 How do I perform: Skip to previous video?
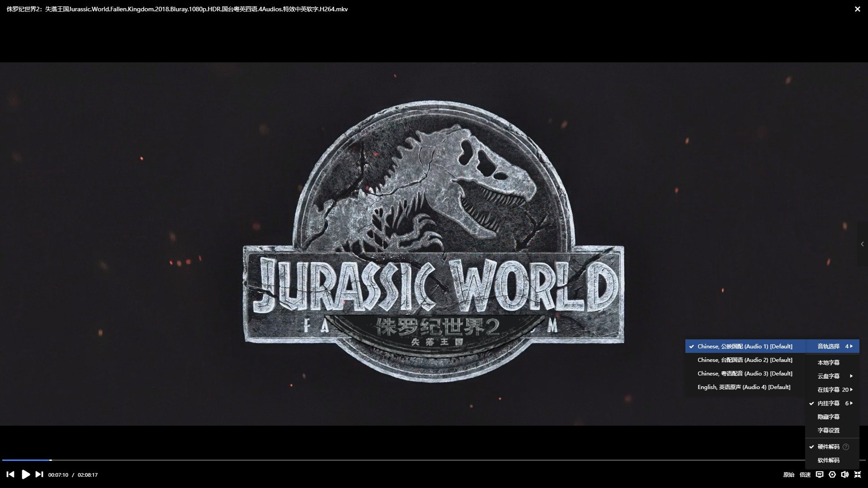pyautogui.click(x=10, y=474)
